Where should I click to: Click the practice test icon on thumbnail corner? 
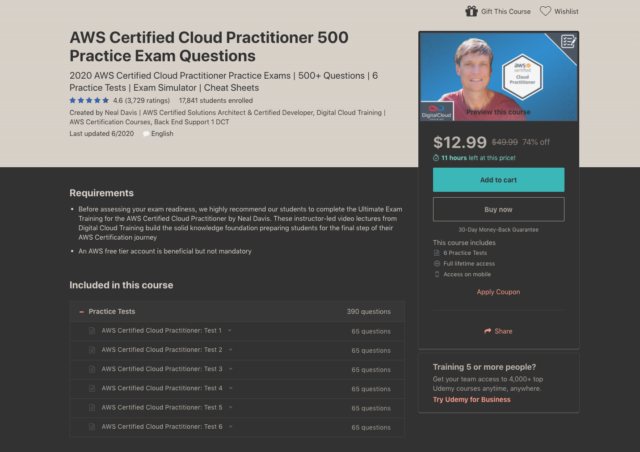(x=568, y=41)
